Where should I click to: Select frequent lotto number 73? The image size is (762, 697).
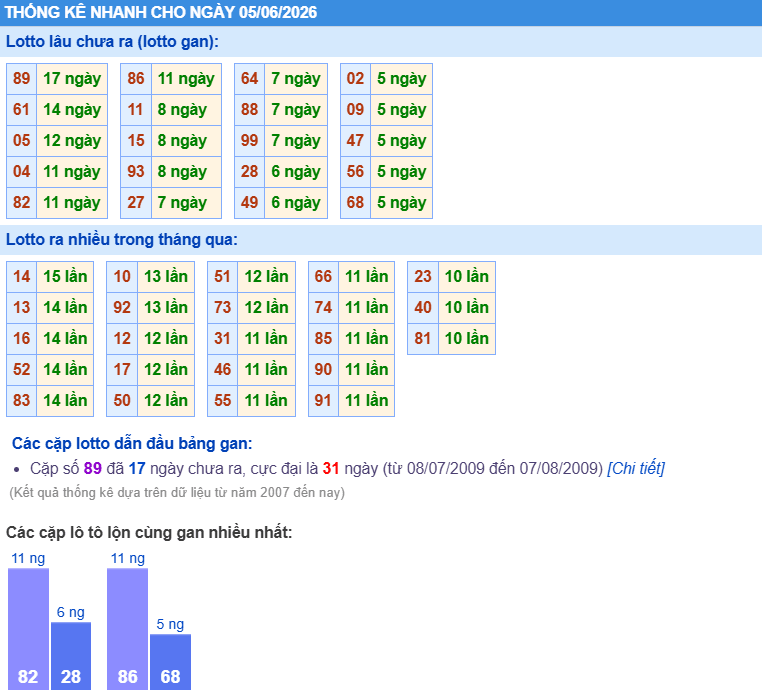tap(223, 308)
